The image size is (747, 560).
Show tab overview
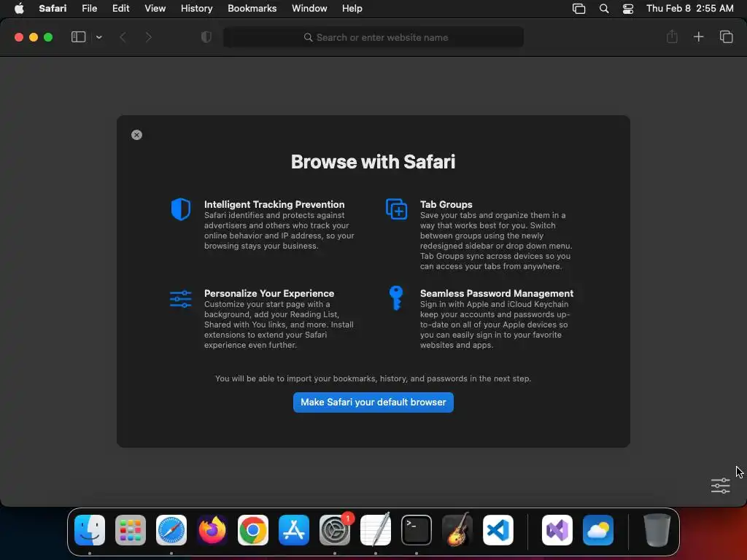coord(726,36)
